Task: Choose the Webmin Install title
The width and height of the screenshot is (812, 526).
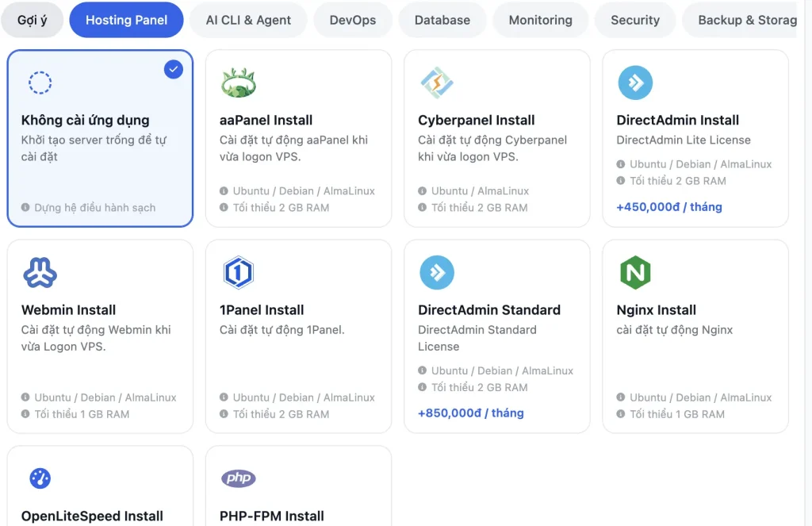Action: 68,310
